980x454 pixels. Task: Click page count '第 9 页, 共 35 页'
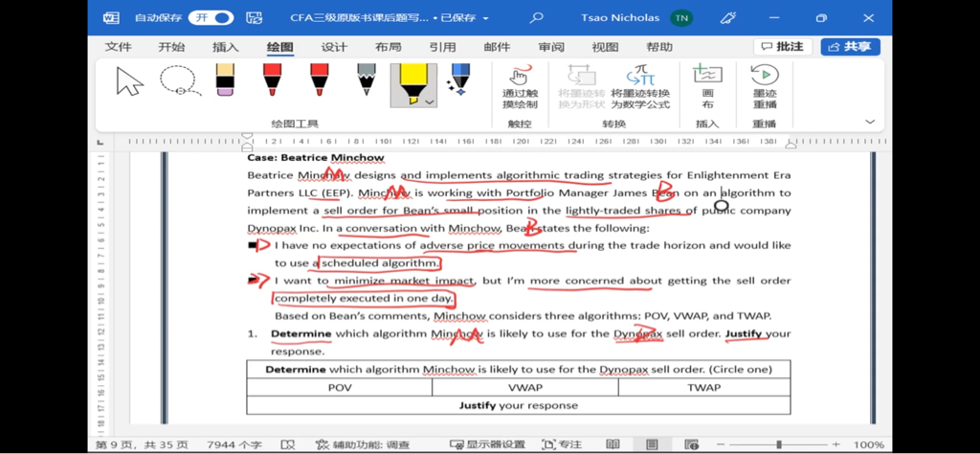[142, 444]
